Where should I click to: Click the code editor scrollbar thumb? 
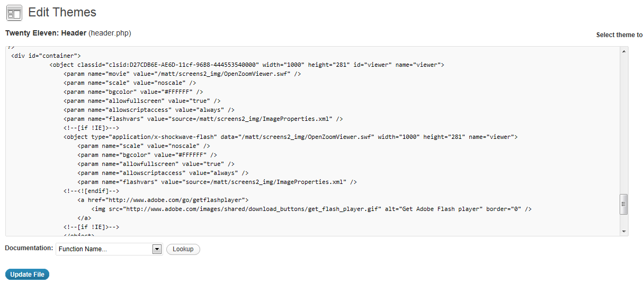pos(624,204)
